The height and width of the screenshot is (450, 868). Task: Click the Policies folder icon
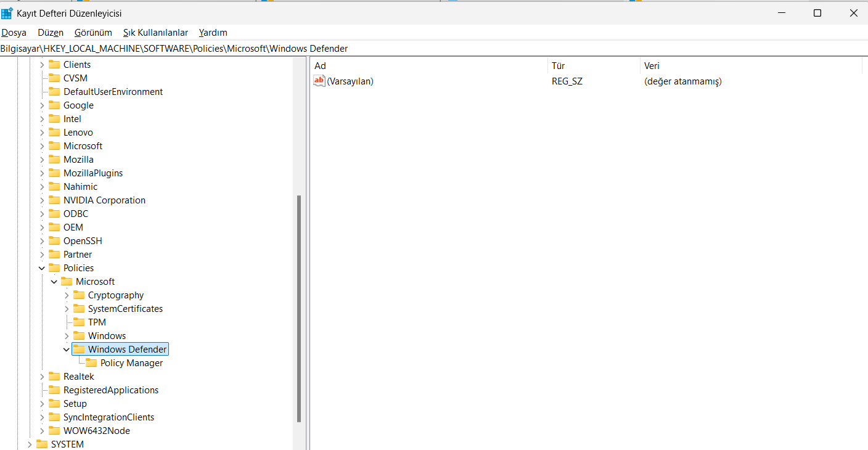[x=54, y=268]
